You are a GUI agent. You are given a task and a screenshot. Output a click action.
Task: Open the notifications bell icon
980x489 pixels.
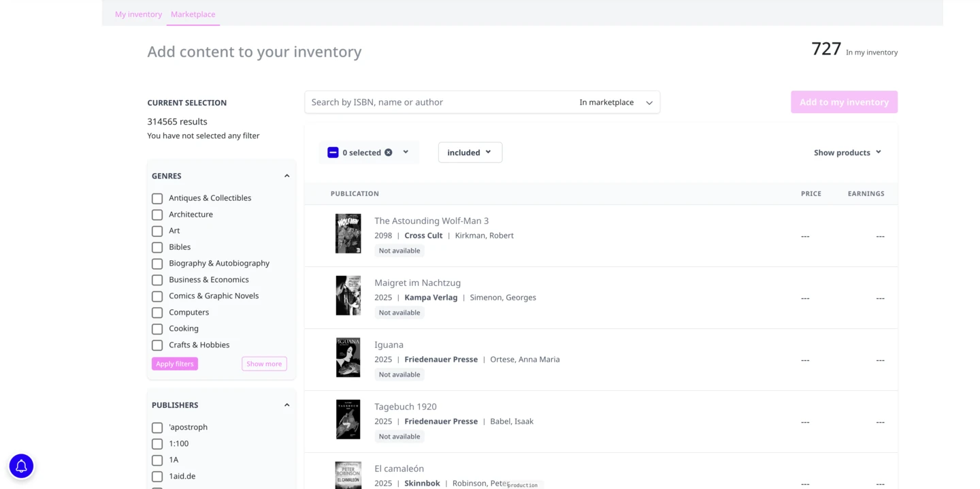[x=21, y=466]
